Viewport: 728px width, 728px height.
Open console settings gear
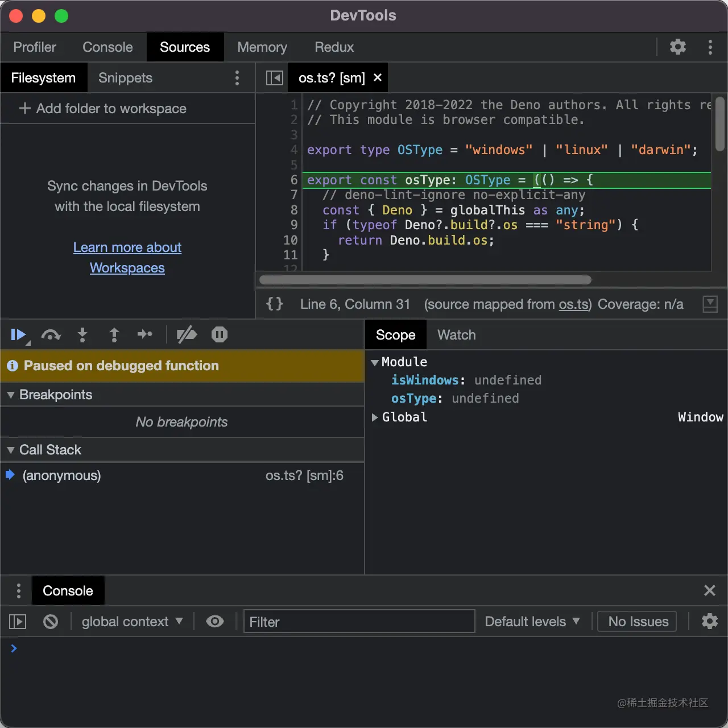click(x=710, y=621)
